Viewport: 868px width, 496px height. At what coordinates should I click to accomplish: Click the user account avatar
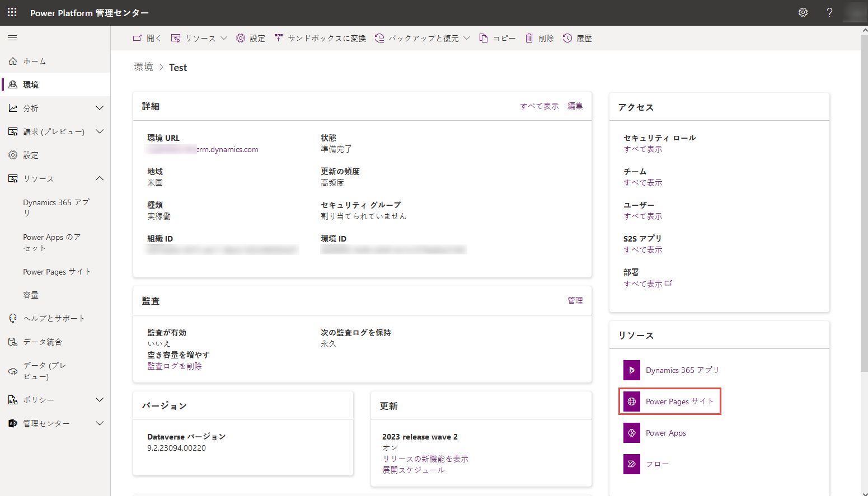tap(855, 12)
